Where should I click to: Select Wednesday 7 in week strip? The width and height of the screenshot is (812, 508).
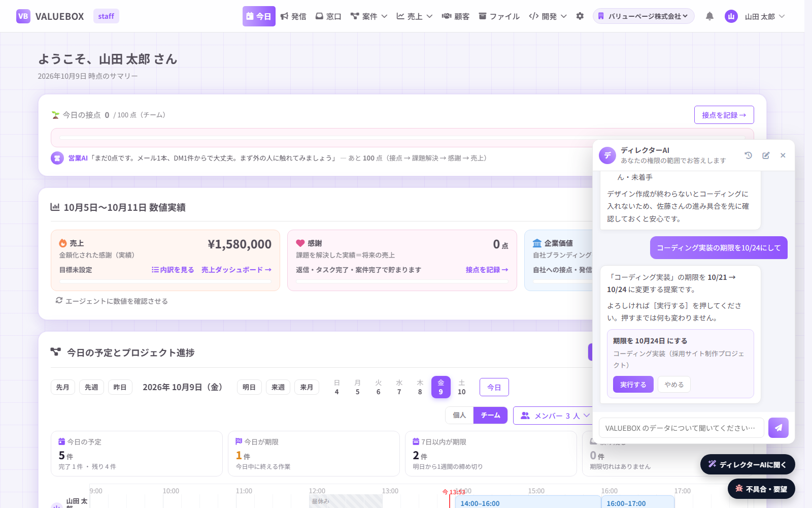pyautogui.click(x=399, y=387)
